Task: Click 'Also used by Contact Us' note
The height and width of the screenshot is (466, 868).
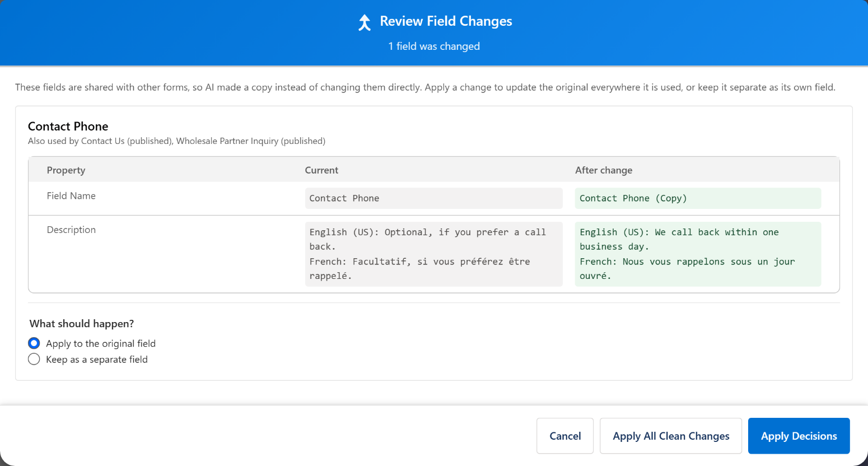Action: tap(176, 141)
